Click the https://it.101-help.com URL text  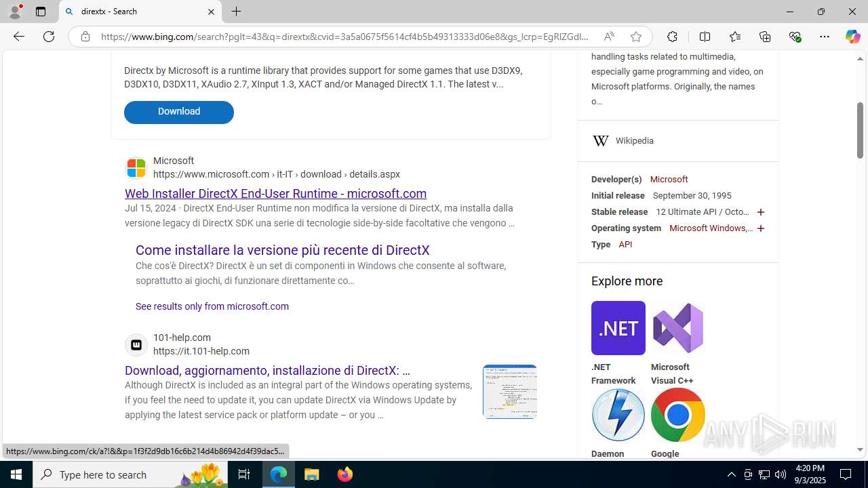[201, 351]
